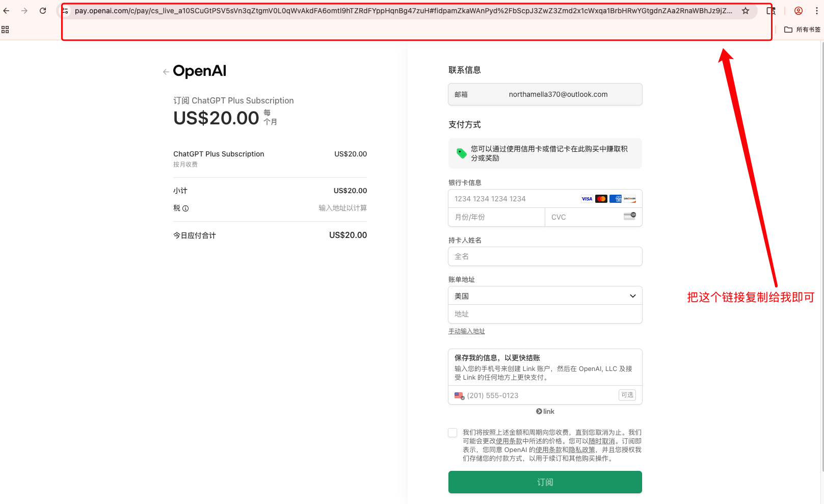
Task: Check the subscription terms agreement checkbox
Action: 453,433
